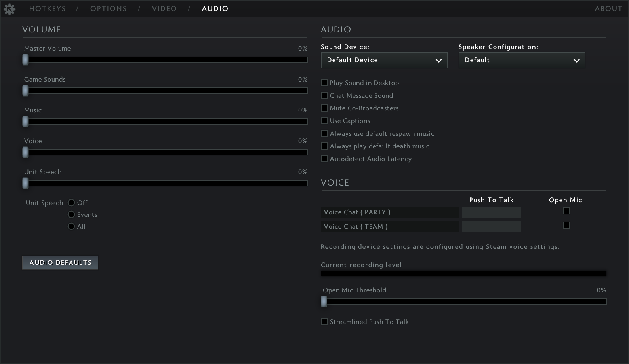The width and height of the screenshot is (629, 364).
Task: Check Mute Co-Broadcasters option
Action: [x=324, y=108]
